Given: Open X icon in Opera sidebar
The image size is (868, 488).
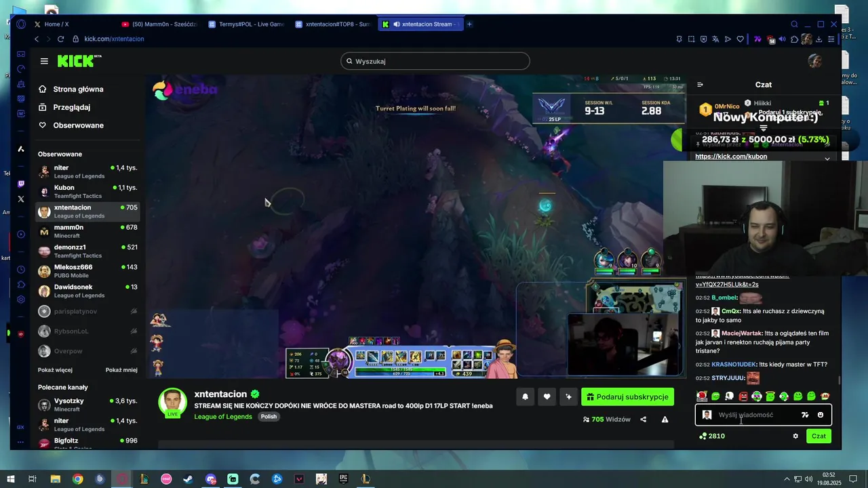Looking at the screenshot, I should pos(21,199).
